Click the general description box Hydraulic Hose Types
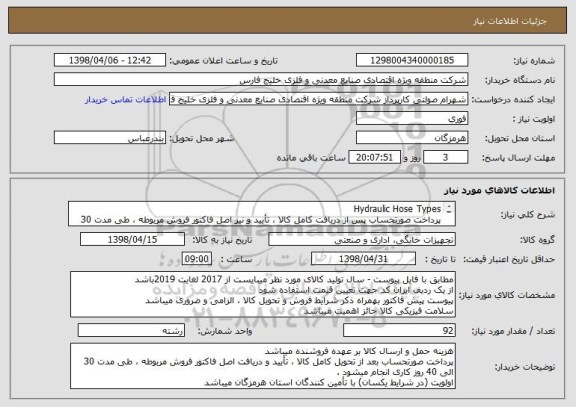 click(x=262, y=214)
